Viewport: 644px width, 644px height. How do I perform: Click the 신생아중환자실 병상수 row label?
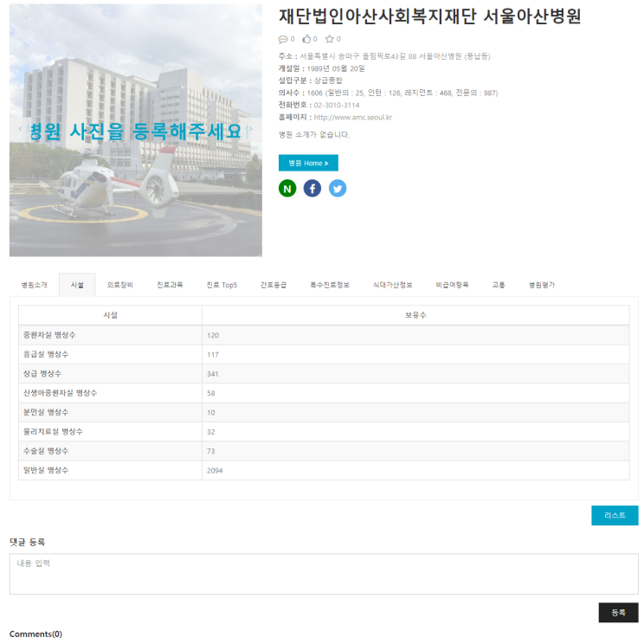pyautogui.click(x=60, y=393)
